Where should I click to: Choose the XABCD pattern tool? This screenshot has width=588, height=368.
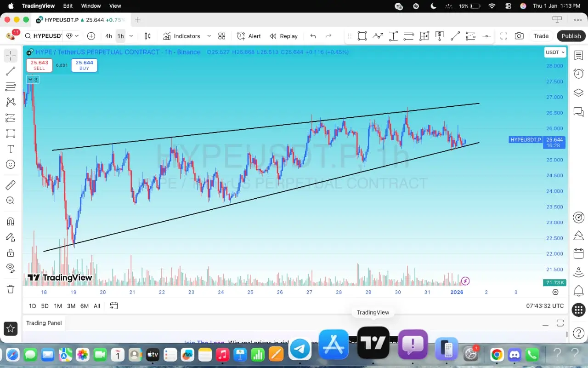[x=11, y=102]
